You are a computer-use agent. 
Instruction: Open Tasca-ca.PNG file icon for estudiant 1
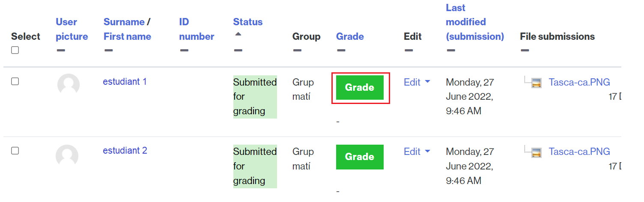point(537,83)
